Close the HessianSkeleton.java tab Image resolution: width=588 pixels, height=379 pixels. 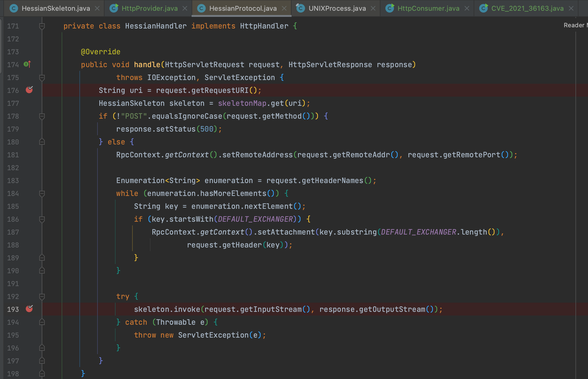click(x=97, y=8)
